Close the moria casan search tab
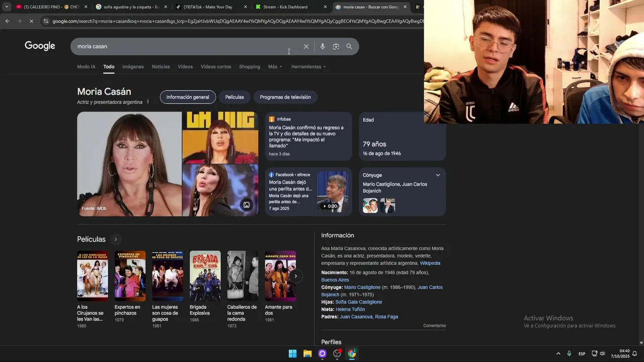This screenshot has height=362, width=644. pos(405,7)
